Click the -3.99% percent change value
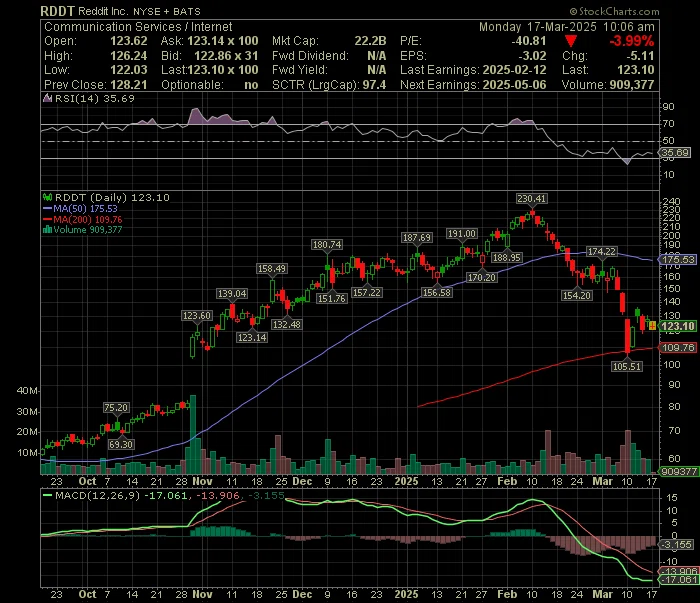 [x=632, y=41]
